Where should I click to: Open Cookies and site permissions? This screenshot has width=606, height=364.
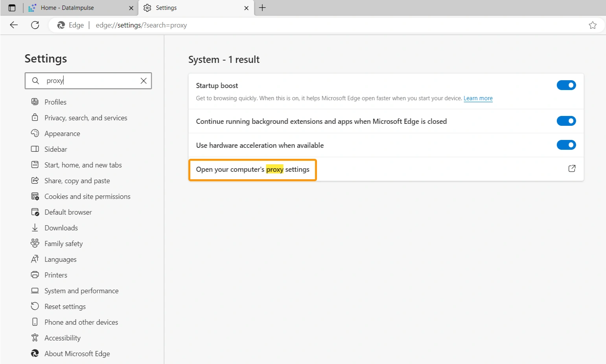(87, 197)
